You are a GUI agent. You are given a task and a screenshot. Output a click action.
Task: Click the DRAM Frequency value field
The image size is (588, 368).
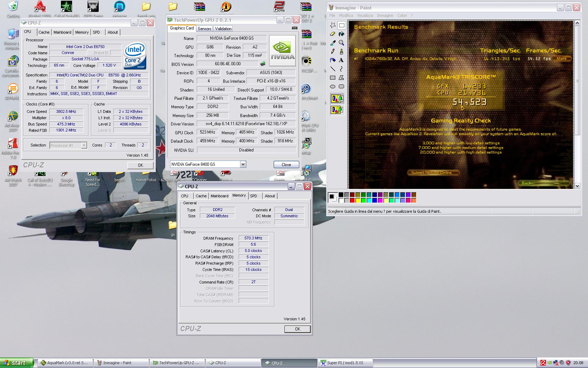[x=253, y=238]
